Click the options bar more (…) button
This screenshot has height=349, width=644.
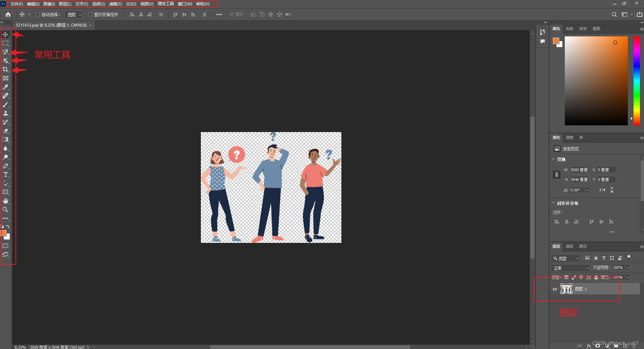click(x=219, y=14)
